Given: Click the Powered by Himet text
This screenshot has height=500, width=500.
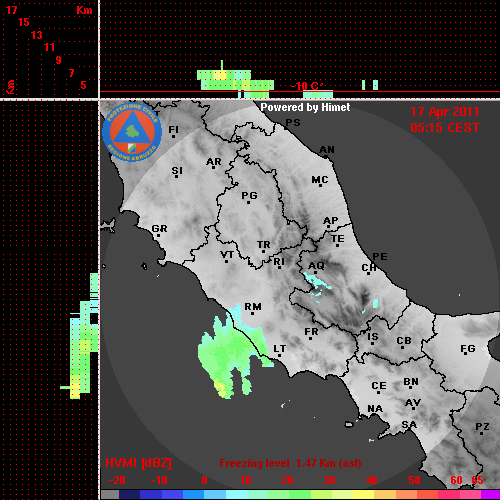Looking at the screenshot, I should (x=305, y=107).
